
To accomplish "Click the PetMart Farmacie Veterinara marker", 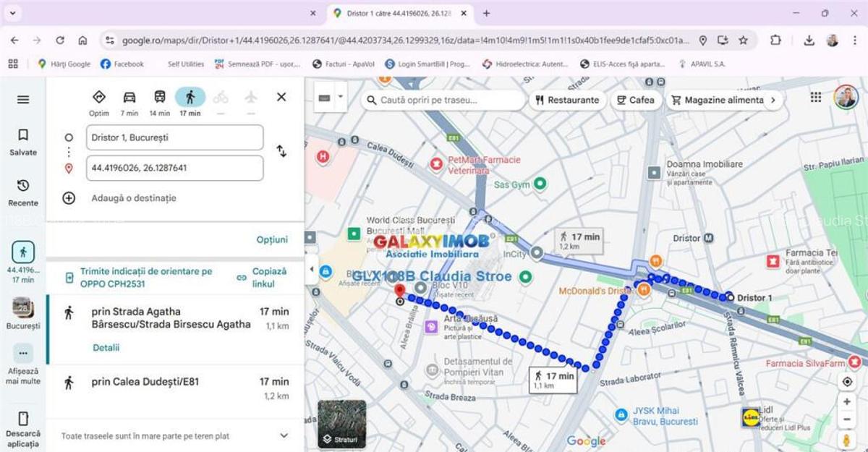I will coord(437,164).
